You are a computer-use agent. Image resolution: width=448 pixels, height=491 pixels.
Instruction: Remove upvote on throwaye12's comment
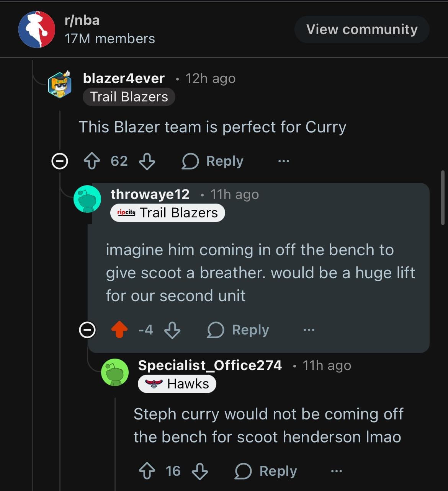119,330
